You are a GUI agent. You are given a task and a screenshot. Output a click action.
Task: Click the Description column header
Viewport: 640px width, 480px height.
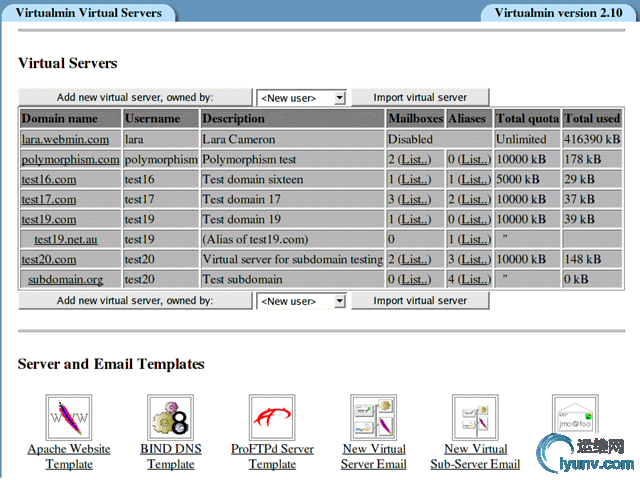[x=292, y=119]
